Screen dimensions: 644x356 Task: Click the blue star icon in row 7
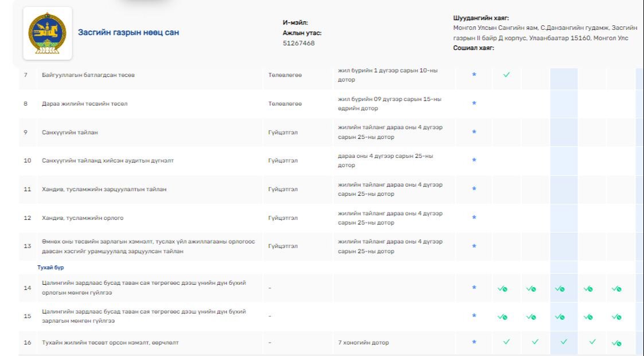click(x=474, y=75)
